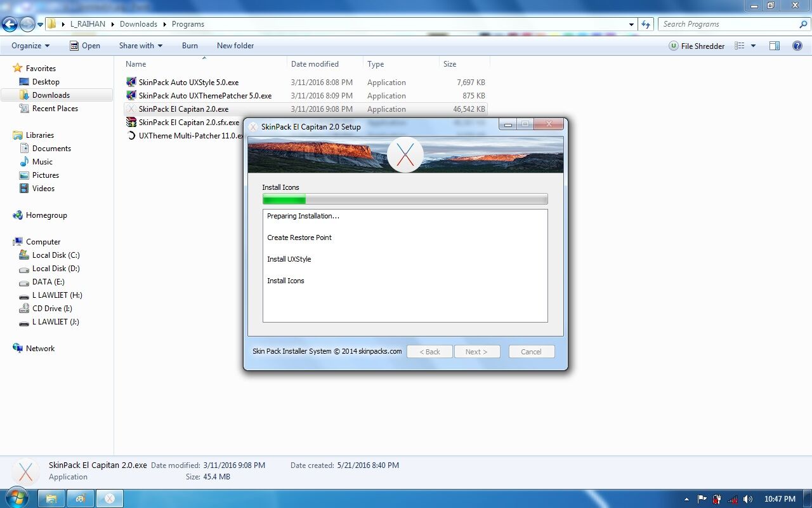This screenshot has height=508, width=812.
Task: Select Network in navigation pane
Action: click(x=40, y=349)
